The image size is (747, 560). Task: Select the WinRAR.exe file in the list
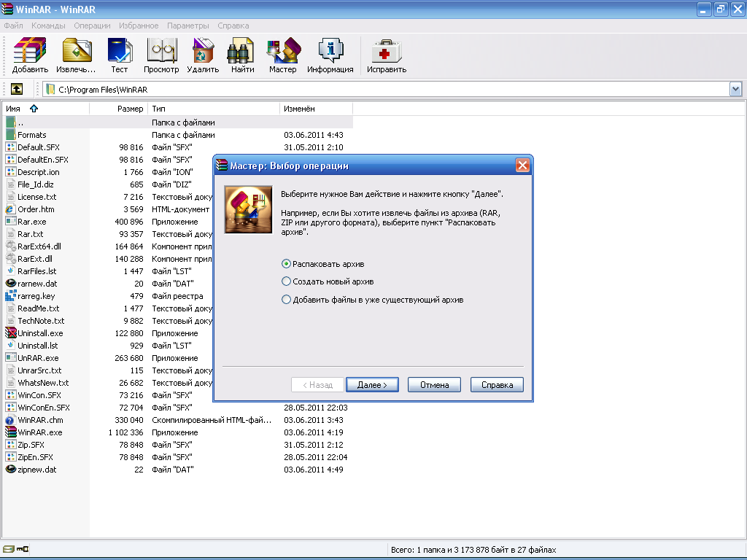tap(39, 432)
